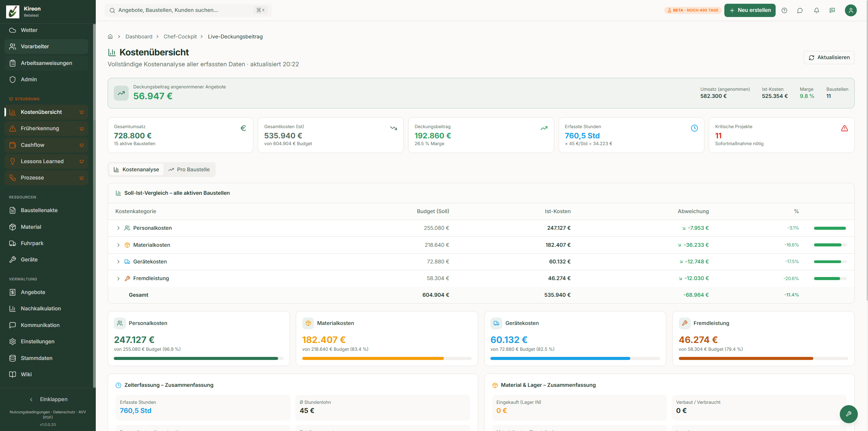Click the crown icon beside Prozesse
Screen dimensions: 868x431
coord(82,178)
